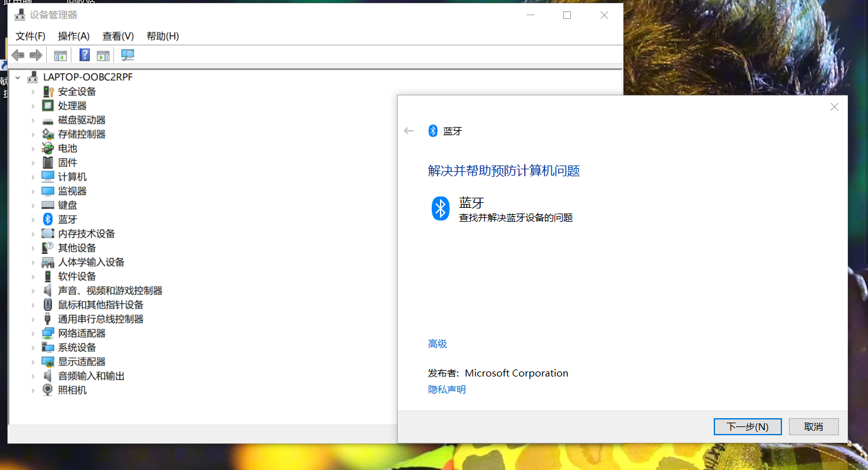Viewport: 868px width, 470px height.
Task: Open the 查看(V) menu
Action: [x=118, y=36]
